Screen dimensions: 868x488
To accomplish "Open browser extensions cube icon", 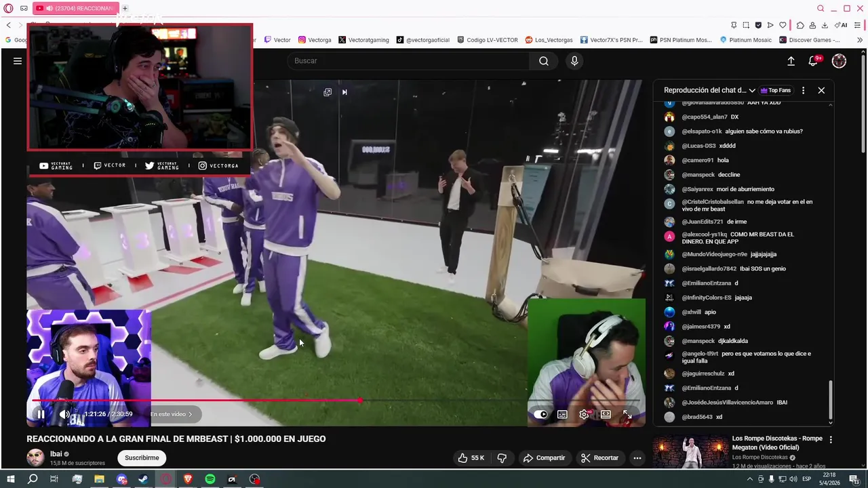I will pos(800,25).
